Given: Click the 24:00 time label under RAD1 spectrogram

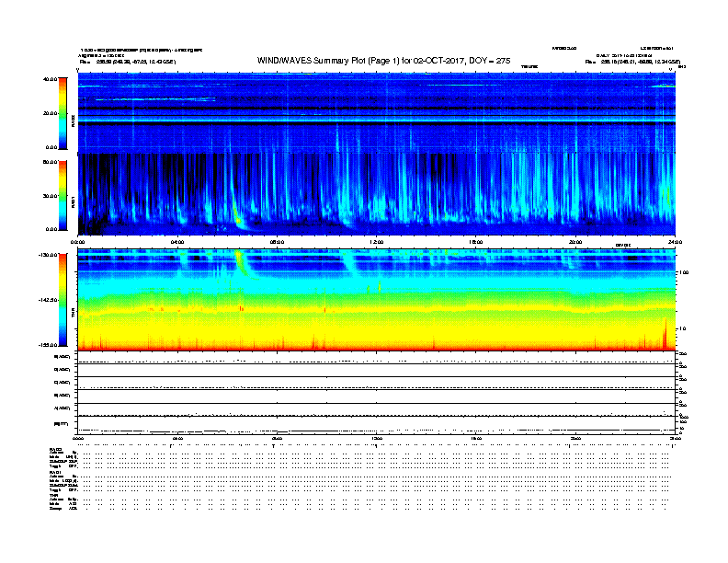Looking at the screenshot, I should (x=675, y=242).
